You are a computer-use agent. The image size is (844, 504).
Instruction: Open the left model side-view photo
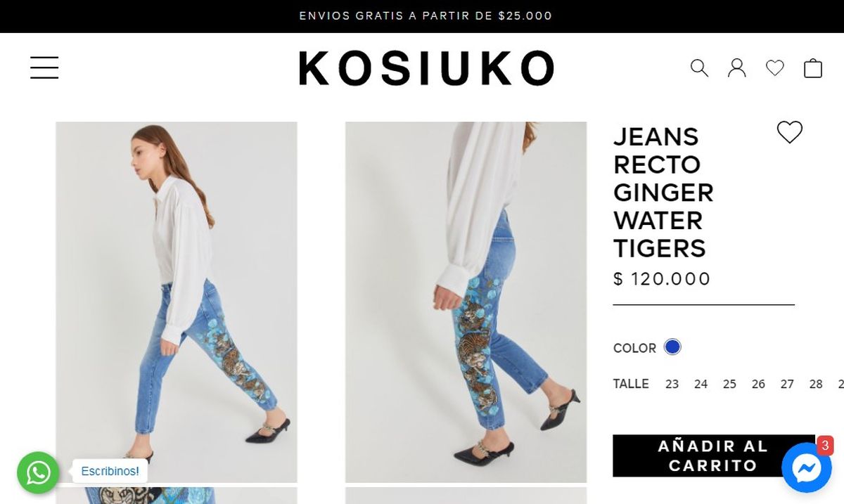tap(177, 302)
